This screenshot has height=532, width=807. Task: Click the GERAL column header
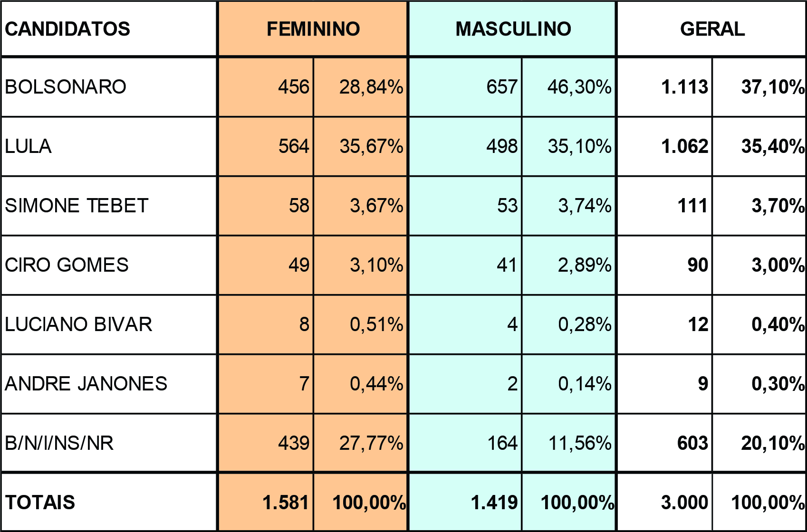click(x=711, y=29)
